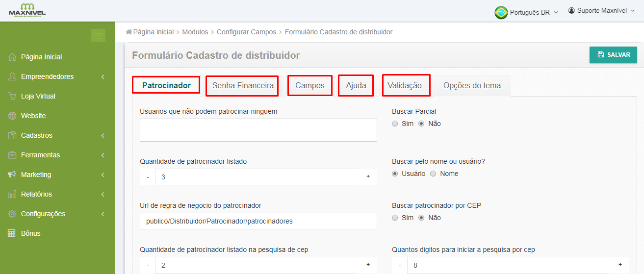This screenshot has height=274, width=644.
Task: Increase Quantidade de patrocinador listado with plus
Action: [368, 177]
